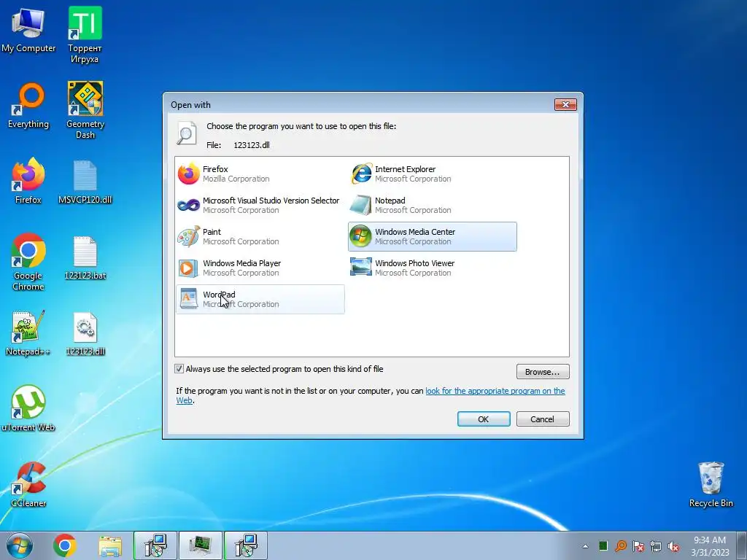The height and width of the screenshot is (560, 747).
Task: Open Windows Explorer from taskbar
Action: click(110, 545)
